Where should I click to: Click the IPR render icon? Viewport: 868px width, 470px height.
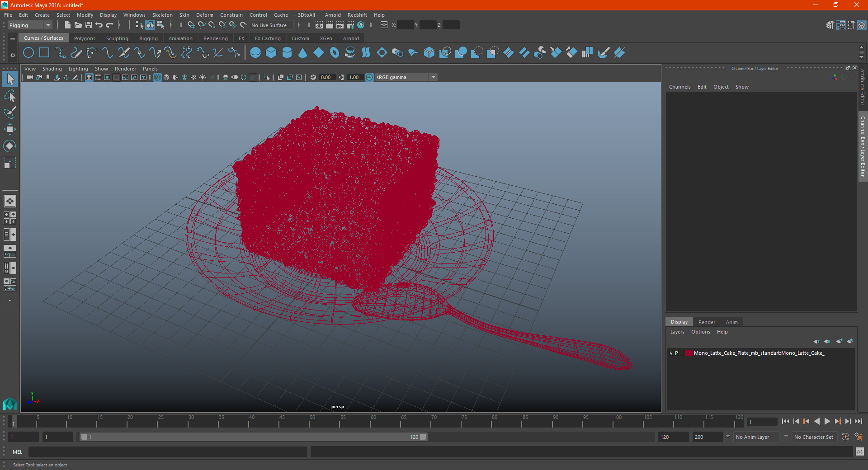[x=340, y=25]
